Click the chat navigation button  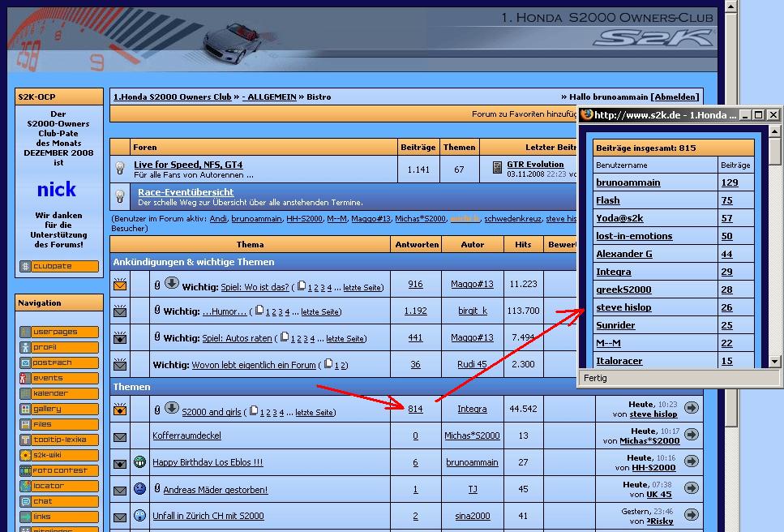click(59, 501)
